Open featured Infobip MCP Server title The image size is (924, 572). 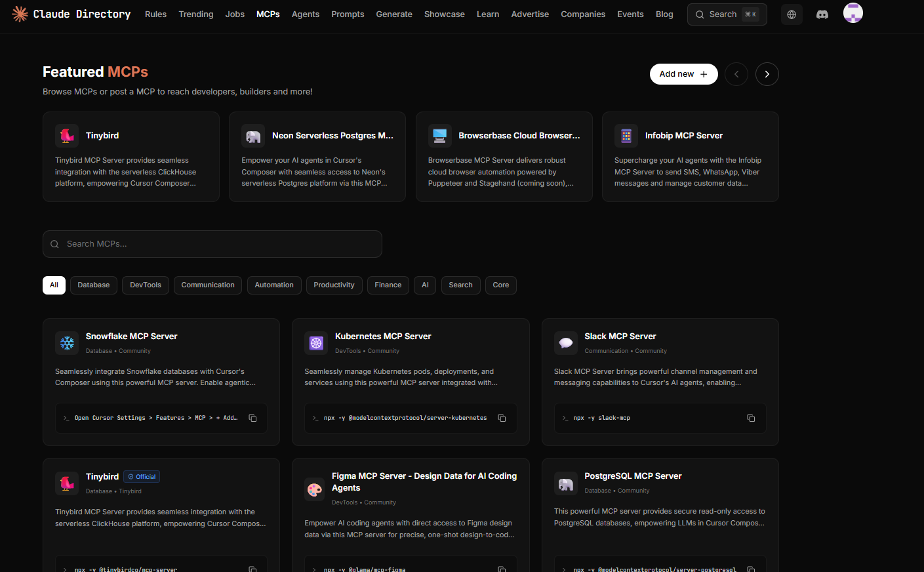click(684, 136)
